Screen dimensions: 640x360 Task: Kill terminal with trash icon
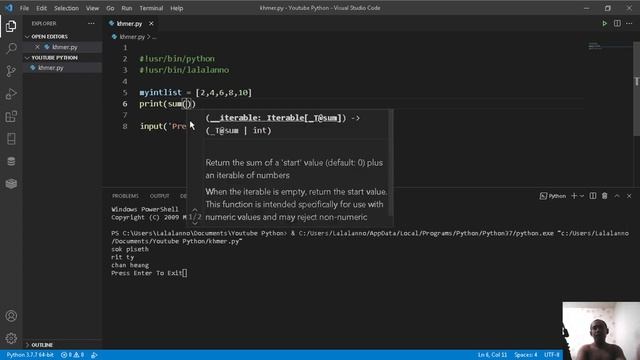click(604, 196)
